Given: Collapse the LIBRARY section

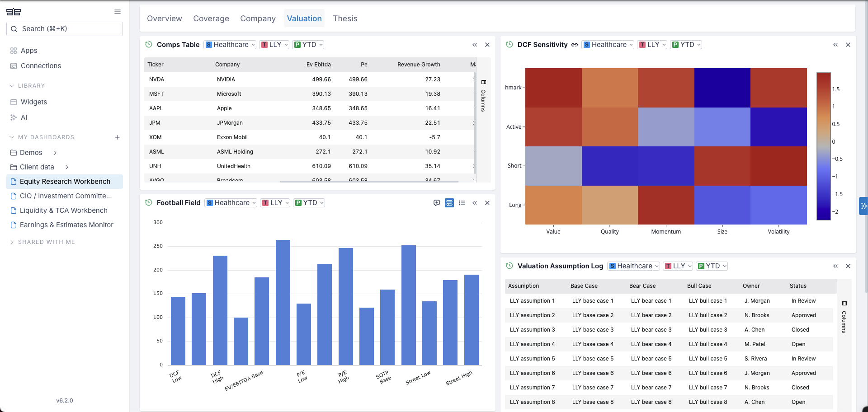Looking at the screenshot, I should coord(28,86).
